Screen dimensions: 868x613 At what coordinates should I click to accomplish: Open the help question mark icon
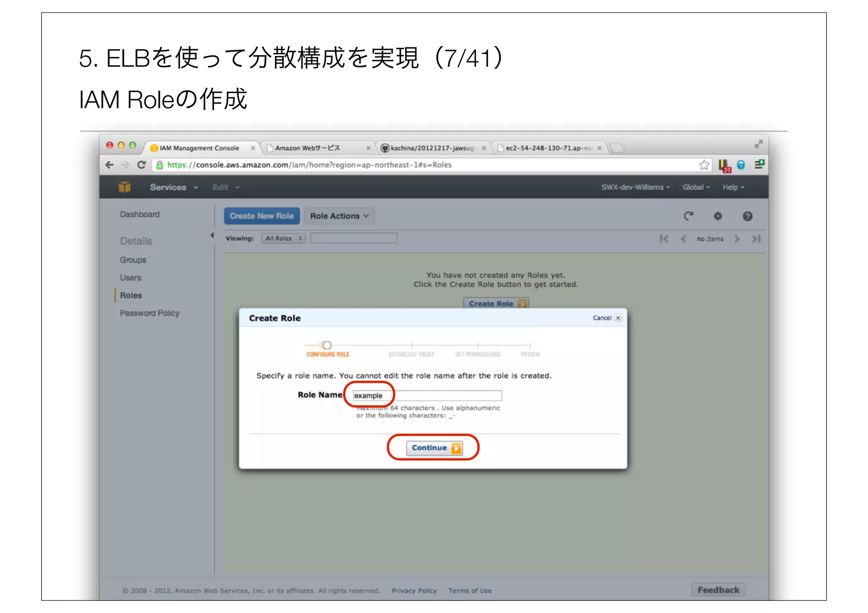click(747, 216)
